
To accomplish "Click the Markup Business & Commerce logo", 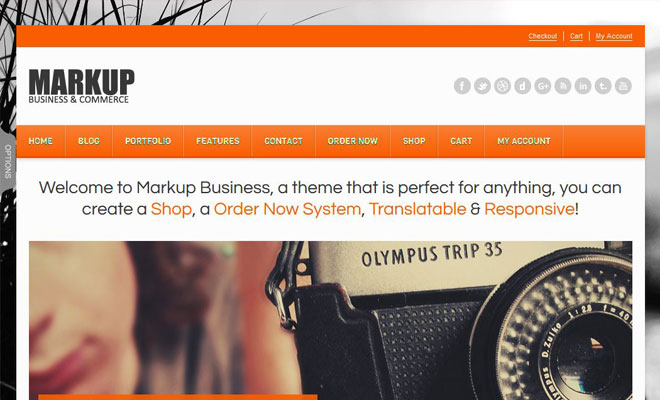I will point(81,86).
